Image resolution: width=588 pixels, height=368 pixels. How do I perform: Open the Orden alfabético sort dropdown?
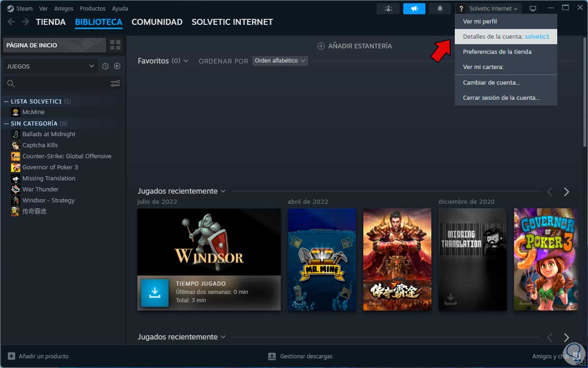point(280,61)
